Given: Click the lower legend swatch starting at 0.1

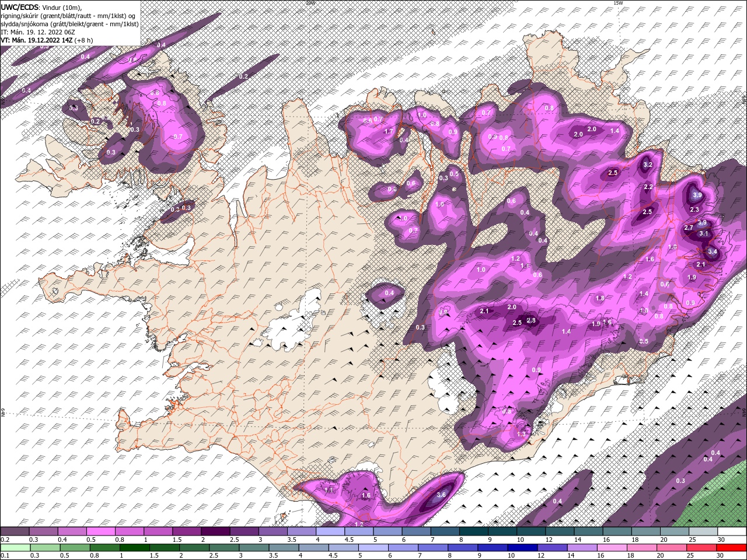Looking at the screenshot, I should click(15, 547).
